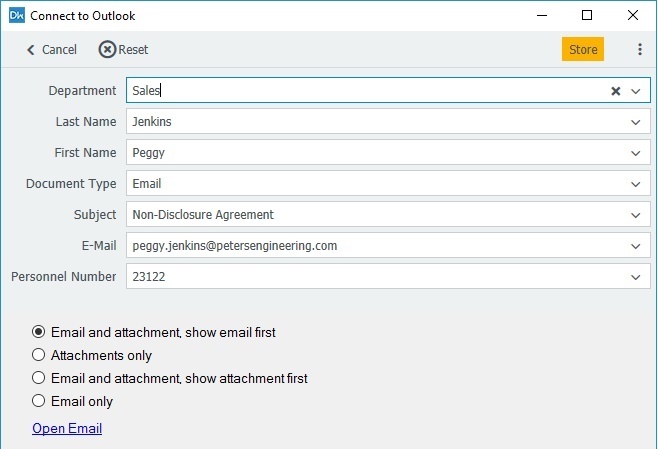Click the Open Email link
658x449 pixels.
pos(67,429)
